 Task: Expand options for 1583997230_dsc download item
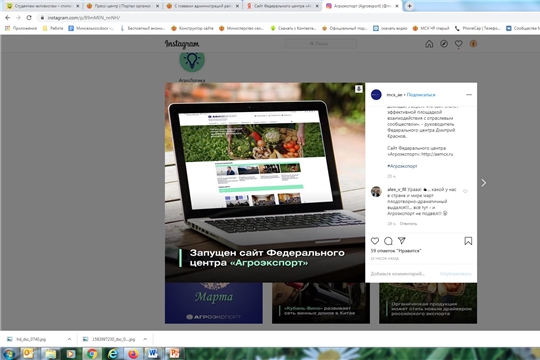[x=145, y=339]
